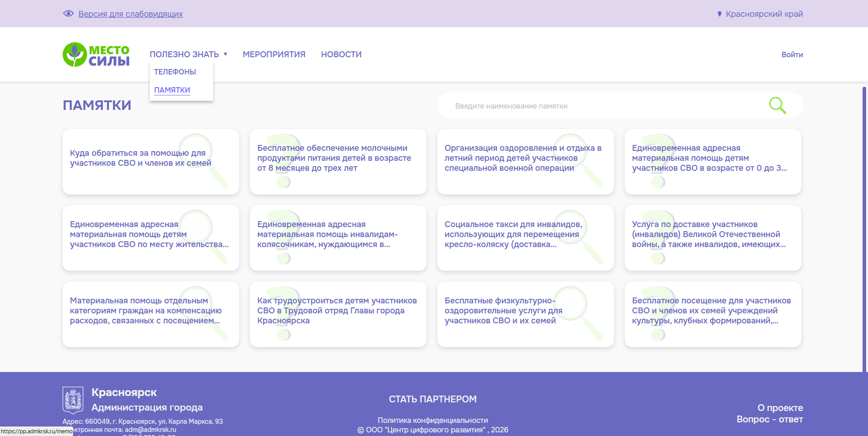
Task: Open the 'Куда обратиться за помощью' memo card
Action: [x=151, y=162]
